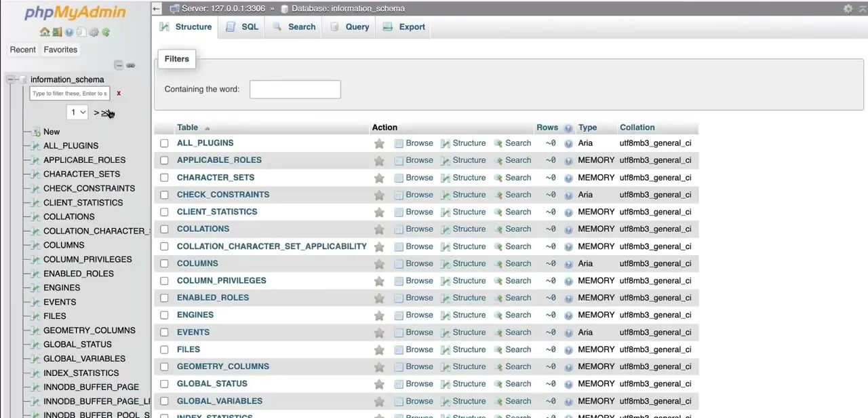Open phpMyAdmin documentation blue help icon

click(x=69, y=32)
